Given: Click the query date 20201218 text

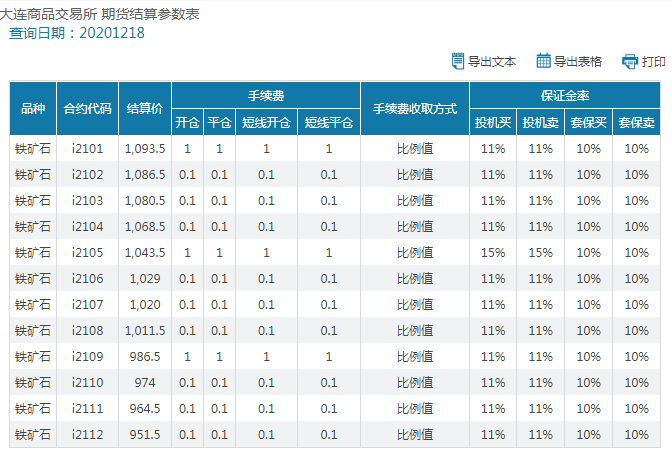Looking at the screenshot, I should 112,33.
